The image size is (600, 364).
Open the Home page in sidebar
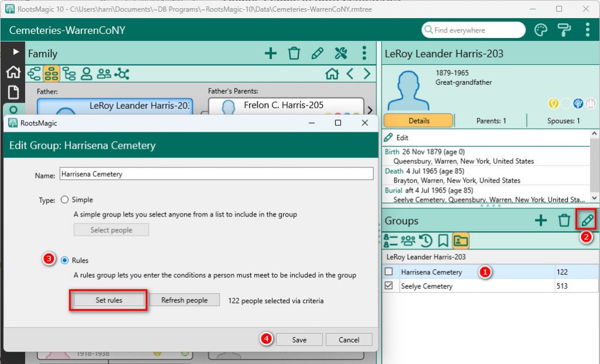pos(13,71)
